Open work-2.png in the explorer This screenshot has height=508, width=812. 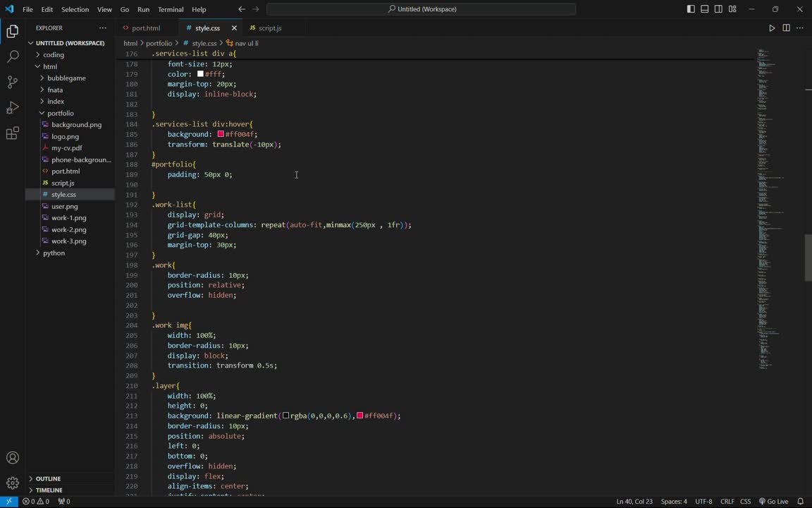pyautogui.click(x=69, y=229)
